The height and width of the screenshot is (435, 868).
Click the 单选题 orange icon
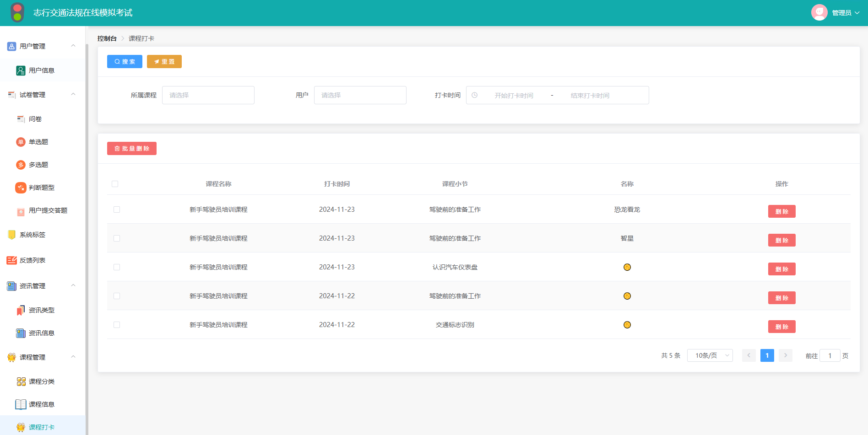coord(21,142)
